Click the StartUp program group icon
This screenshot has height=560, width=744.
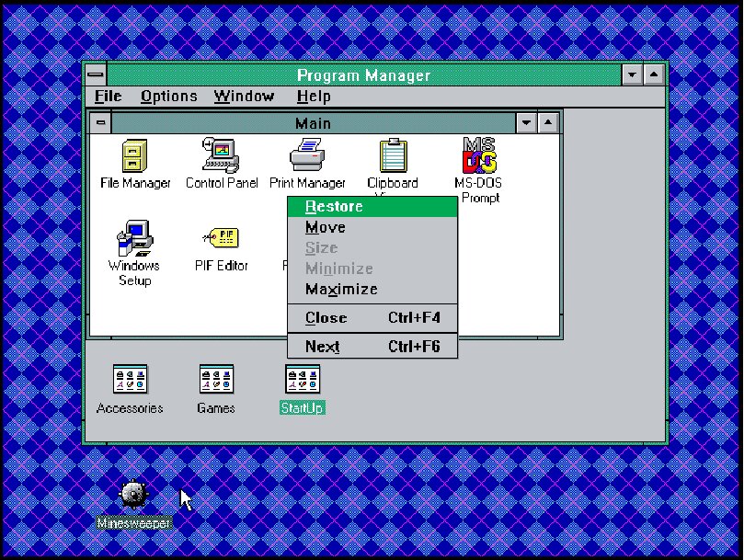coord(303,379)
